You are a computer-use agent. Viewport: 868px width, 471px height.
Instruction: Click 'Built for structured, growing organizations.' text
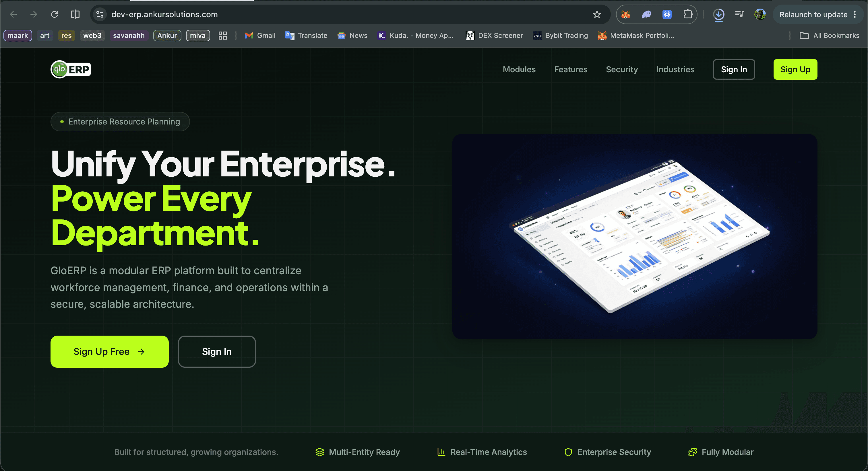[196, 452]
